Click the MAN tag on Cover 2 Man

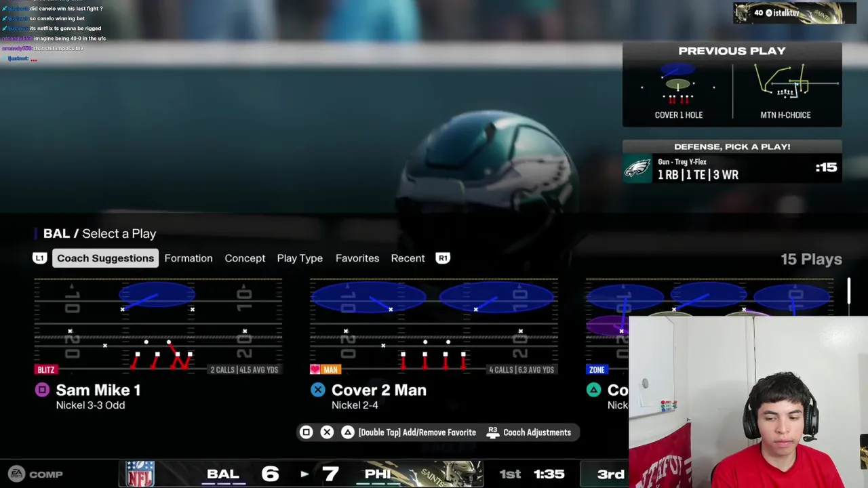(x=330, y=369)
